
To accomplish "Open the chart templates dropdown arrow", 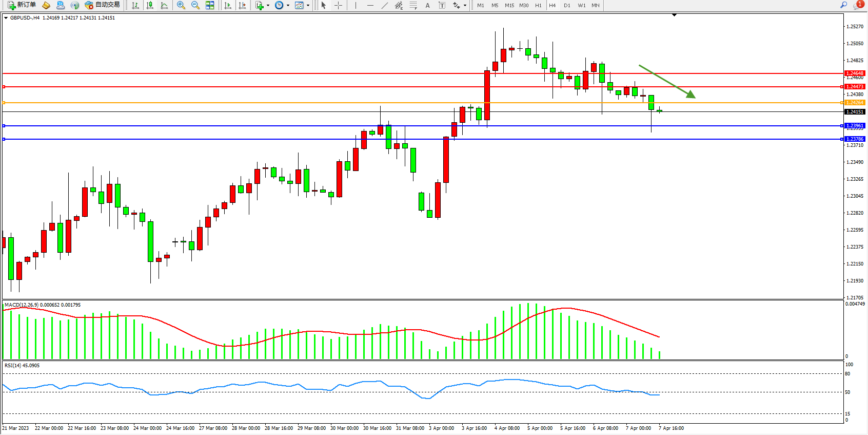I will (308, 6).
